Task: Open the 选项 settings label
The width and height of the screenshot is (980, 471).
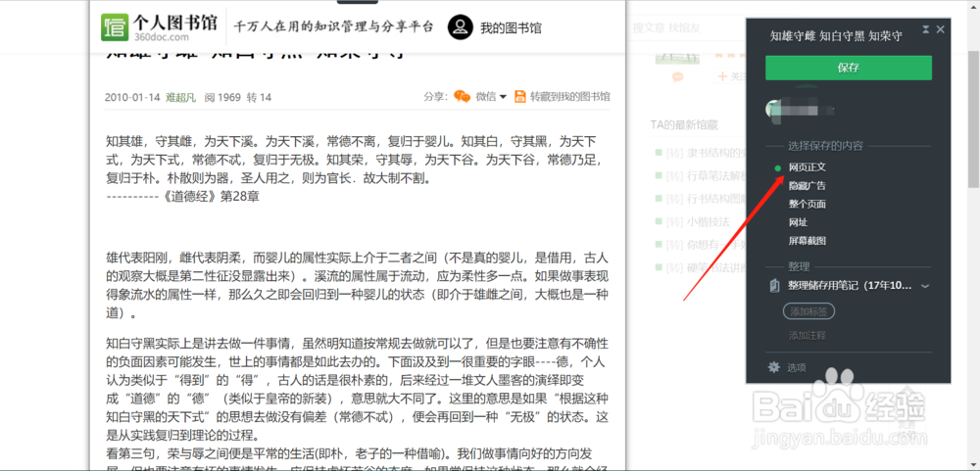Action: tap(796, 368)
